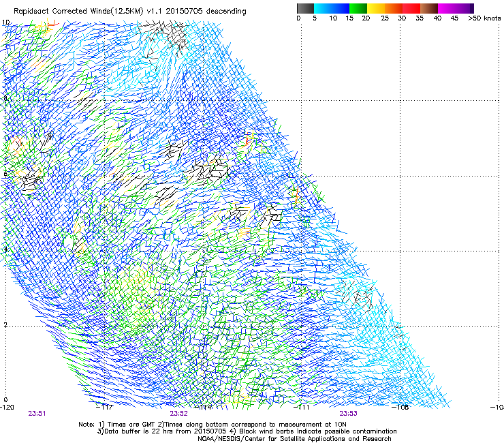
Task: Click the purple time label 23:52
Action: click(178, 414)
